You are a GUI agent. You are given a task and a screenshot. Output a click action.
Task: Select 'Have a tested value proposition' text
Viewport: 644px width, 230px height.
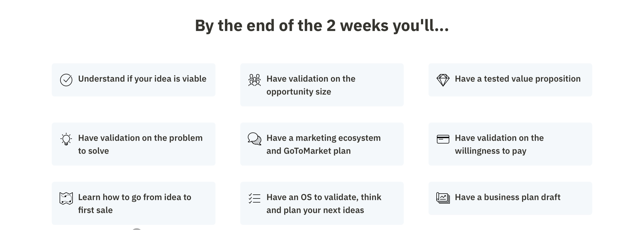(518, 79)
